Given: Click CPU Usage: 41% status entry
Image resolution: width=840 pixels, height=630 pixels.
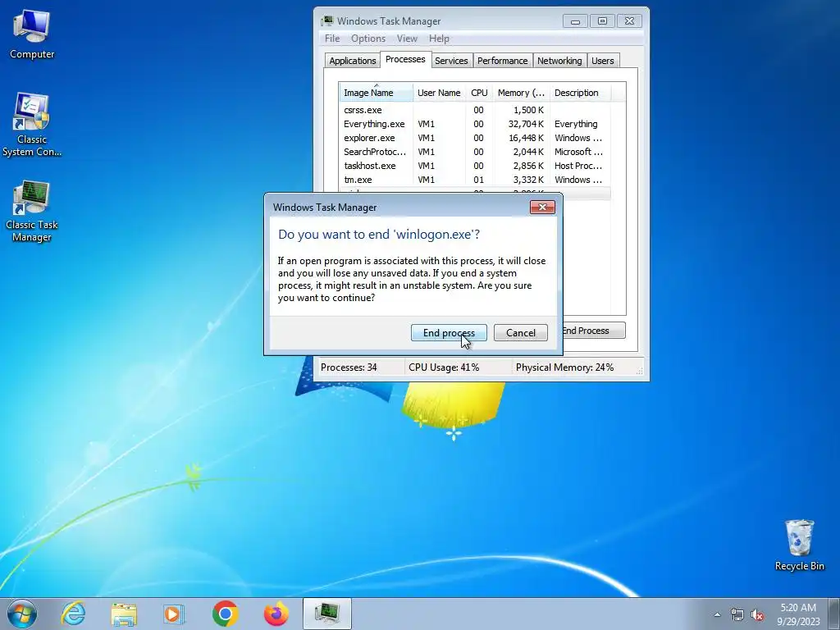Looking at the screenshot, I should pyautogui.click(x=444, y=367).
